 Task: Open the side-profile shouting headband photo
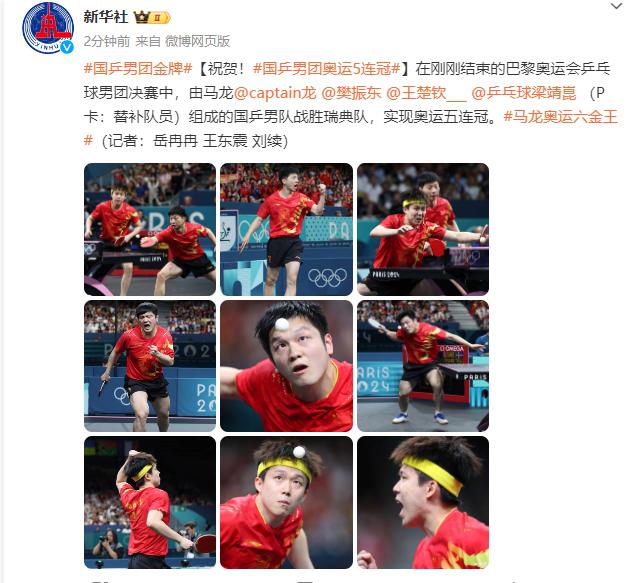tap(423, 503)
